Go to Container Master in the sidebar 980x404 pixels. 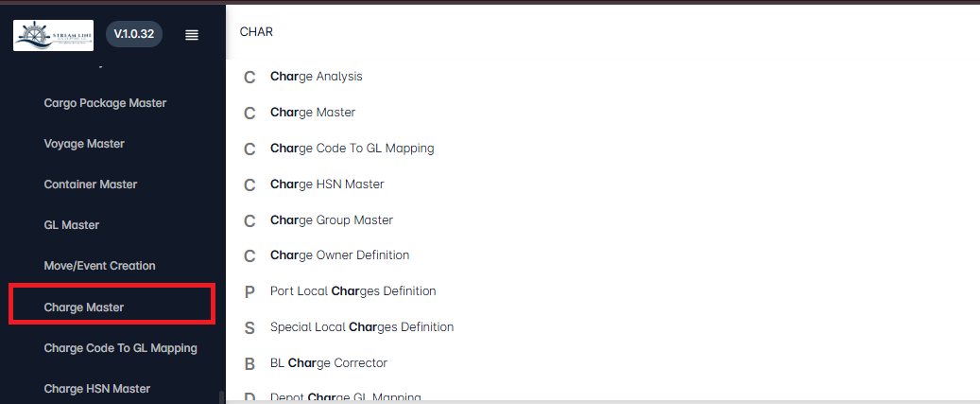coord(91,184)
